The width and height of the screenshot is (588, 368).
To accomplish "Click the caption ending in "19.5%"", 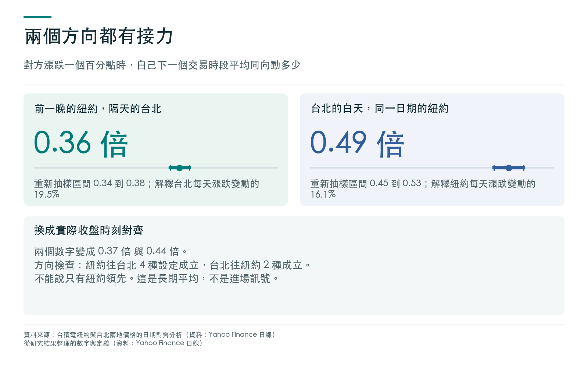I will (147, 189).
